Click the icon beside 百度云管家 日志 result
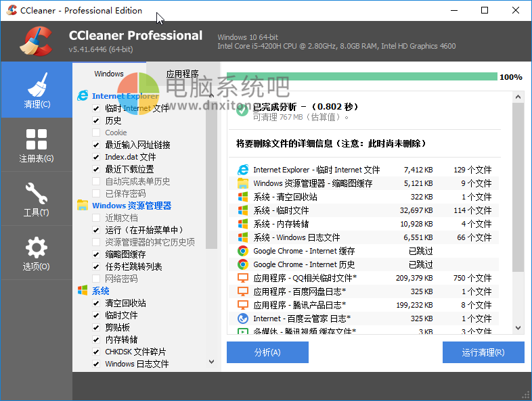The height and width of the screenshot is (401, 532). tap(242, 319)
